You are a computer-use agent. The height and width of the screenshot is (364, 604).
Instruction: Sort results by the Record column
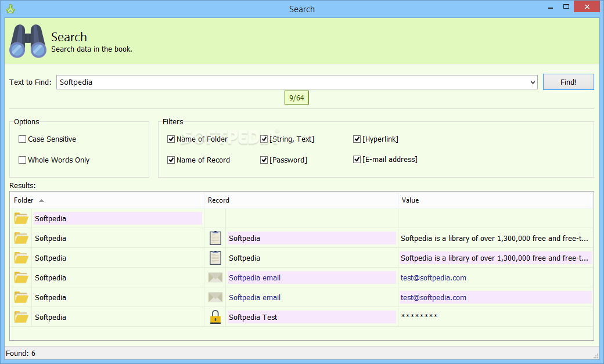point(301,200)
